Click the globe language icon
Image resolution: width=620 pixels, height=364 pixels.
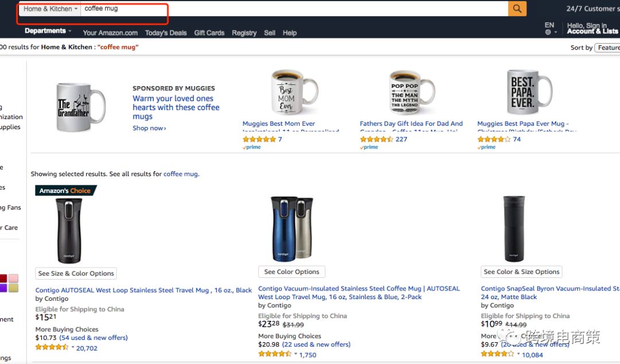point(548,33)
